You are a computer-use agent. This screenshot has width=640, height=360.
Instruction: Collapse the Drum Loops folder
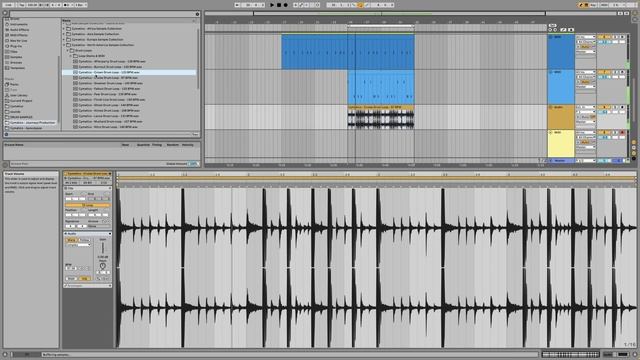[x=68, y=51]
